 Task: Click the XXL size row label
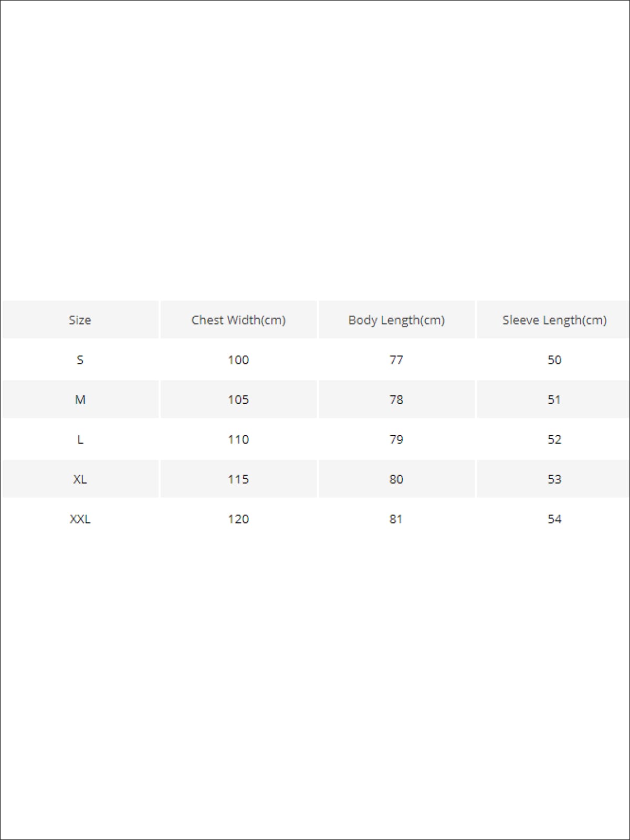point(80,519)
